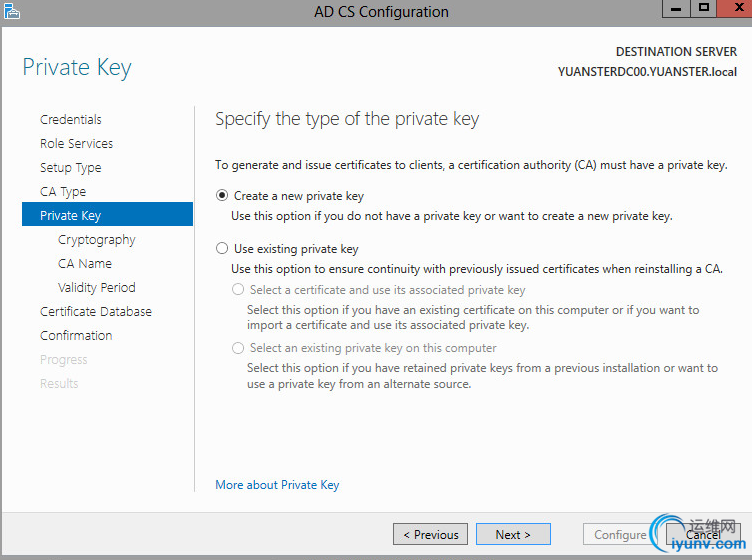Choose Use existing private key option

point(222,249)
